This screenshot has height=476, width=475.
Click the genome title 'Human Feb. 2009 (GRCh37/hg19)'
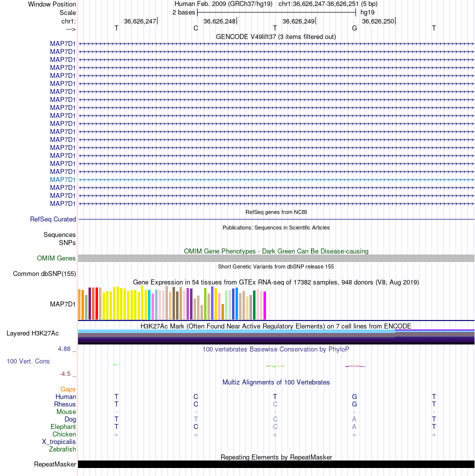pyautogui.click(x=223, y=4)
